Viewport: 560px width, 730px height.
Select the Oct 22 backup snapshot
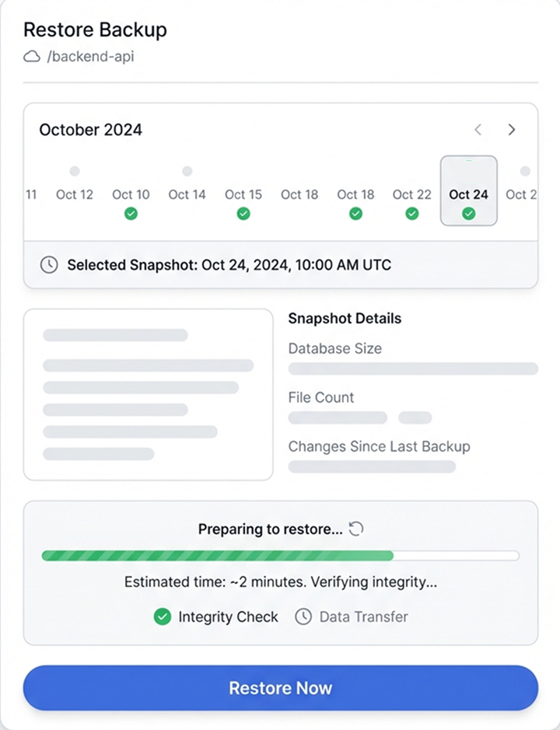tap(411, 194)
